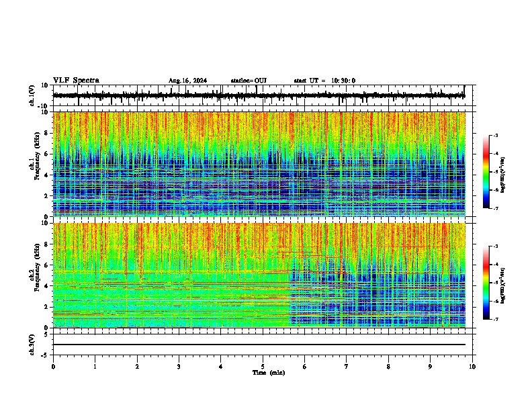Click the ch.2 color bar 'log(PSD)' label
Image resolution: width=532 pixels, height=411 pixels.
pyautogui.click(x=503, y=285)
